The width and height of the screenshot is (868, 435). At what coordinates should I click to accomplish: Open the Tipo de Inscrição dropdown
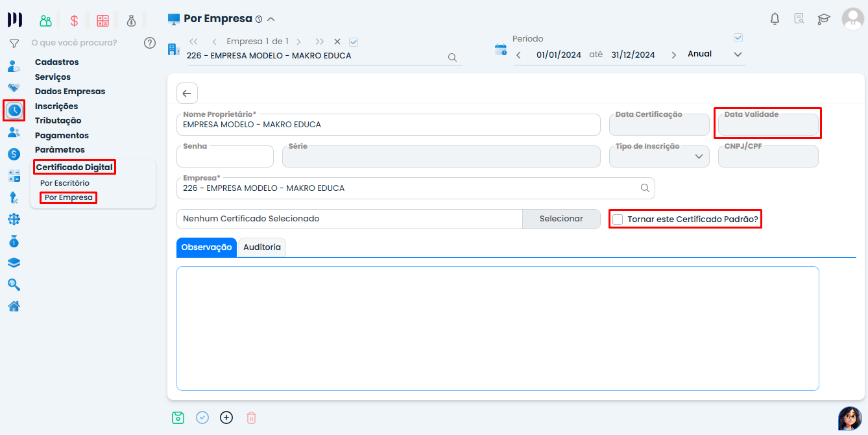pyautogui.click(x=699, y=156)
